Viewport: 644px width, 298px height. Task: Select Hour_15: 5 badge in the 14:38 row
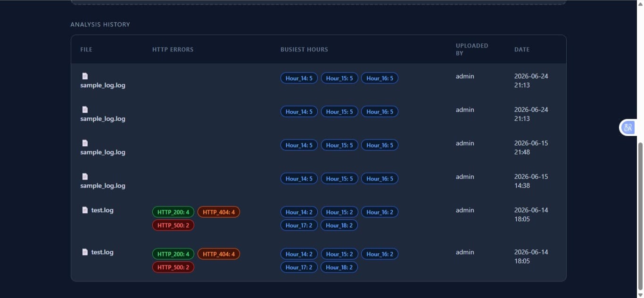click(339, 179)
